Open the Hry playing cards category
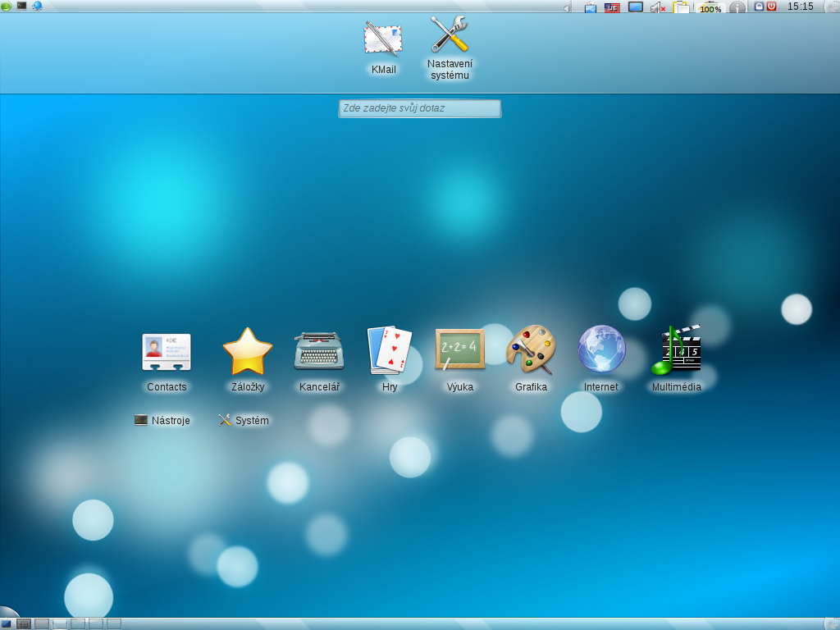The width and height of the screenshot is (840, 630). pyautogui.click(x=390, y=361)
